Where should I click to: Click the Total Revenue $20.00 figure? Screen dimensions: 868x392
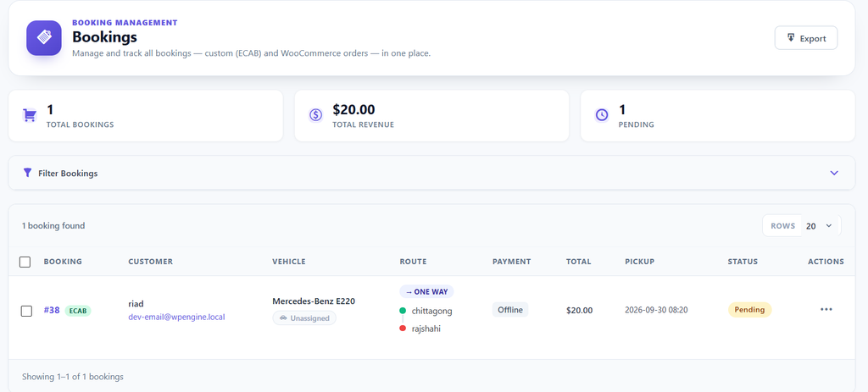353,109
